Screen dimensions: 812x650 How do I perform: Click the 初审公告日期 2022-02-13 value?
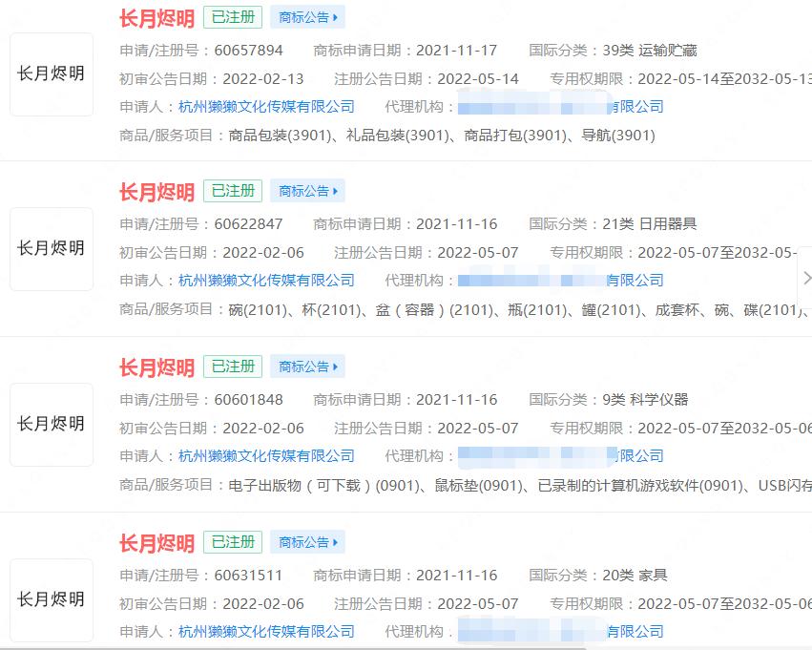[263, 78]
